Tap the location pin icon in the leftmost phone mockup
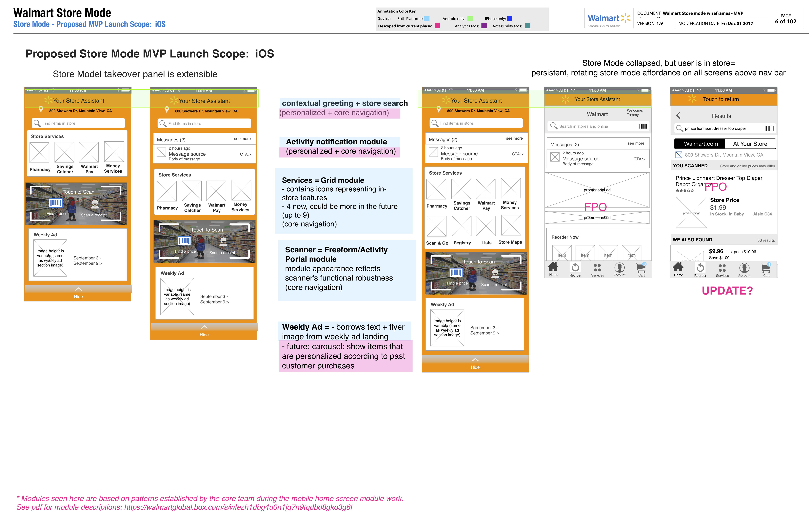The height and width of the screenshot is (528, 812). 41,110
